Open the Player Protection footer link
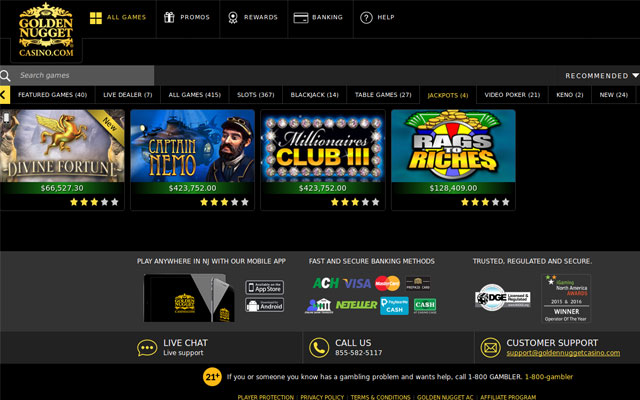The width and height of the screenshot is (640, 400). [x=266, y=397]
